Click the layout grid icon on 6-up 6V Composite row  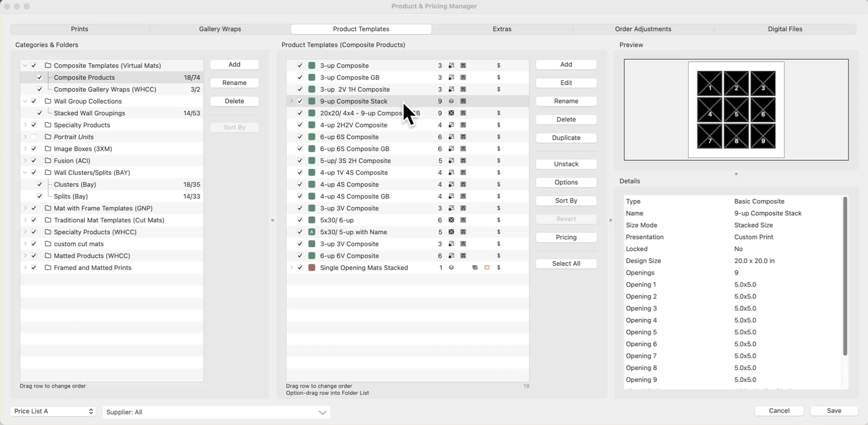tap(463, 256)
